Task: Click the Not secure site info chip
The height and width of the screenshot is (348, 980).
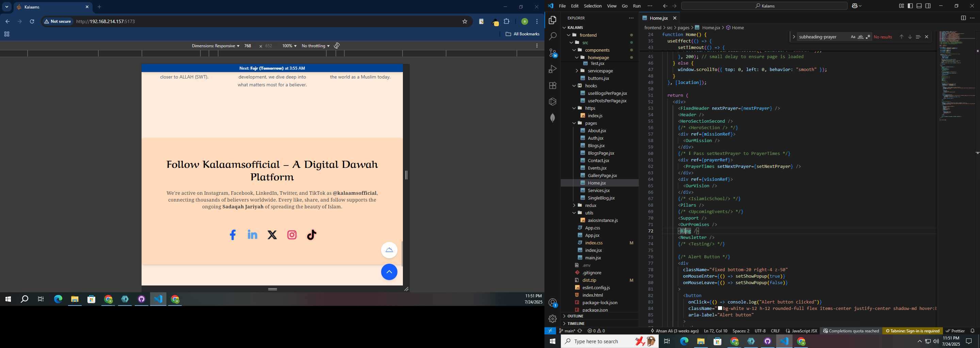Action: [58, 22]
